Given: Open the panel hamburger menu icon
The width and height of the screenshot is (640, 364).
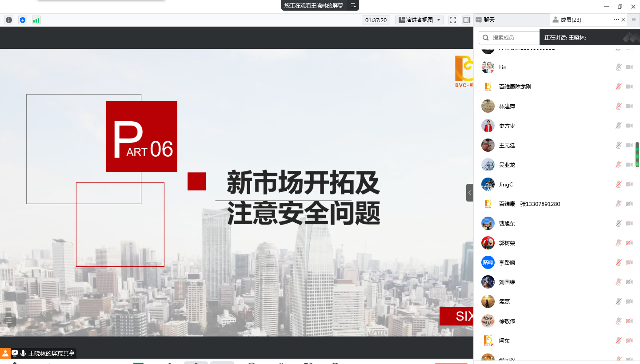Looking at the screenshot, I should [x=634, y=20].
